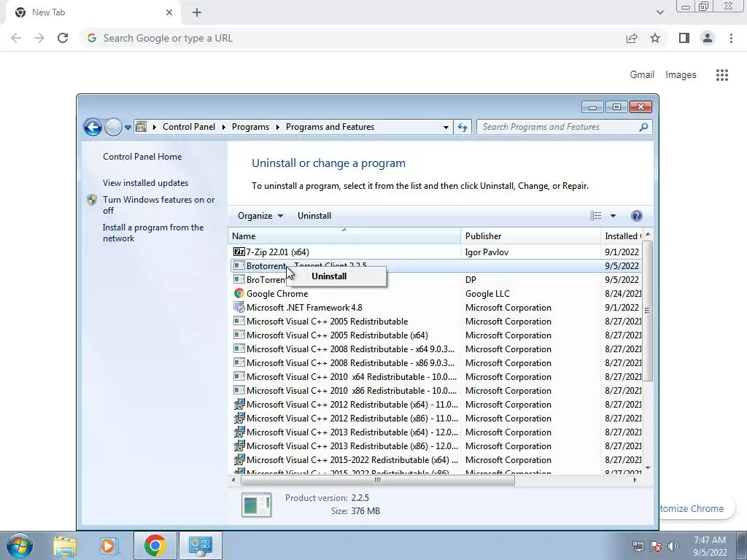747x560 pixels.
Task: Open the Organize dropdown menu
Action: (260, 216)
